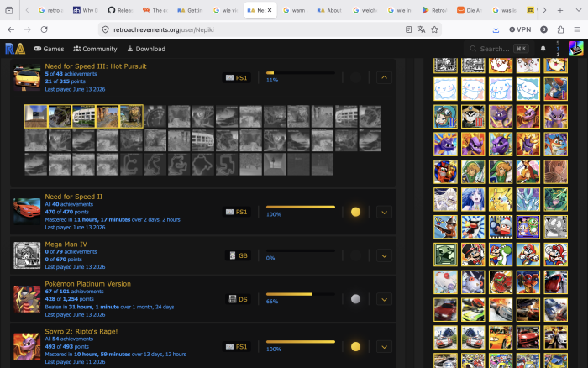Click the gold mastery award on Need for Speed II
This screenshot has height=368, width=588.
click(355, 212)
